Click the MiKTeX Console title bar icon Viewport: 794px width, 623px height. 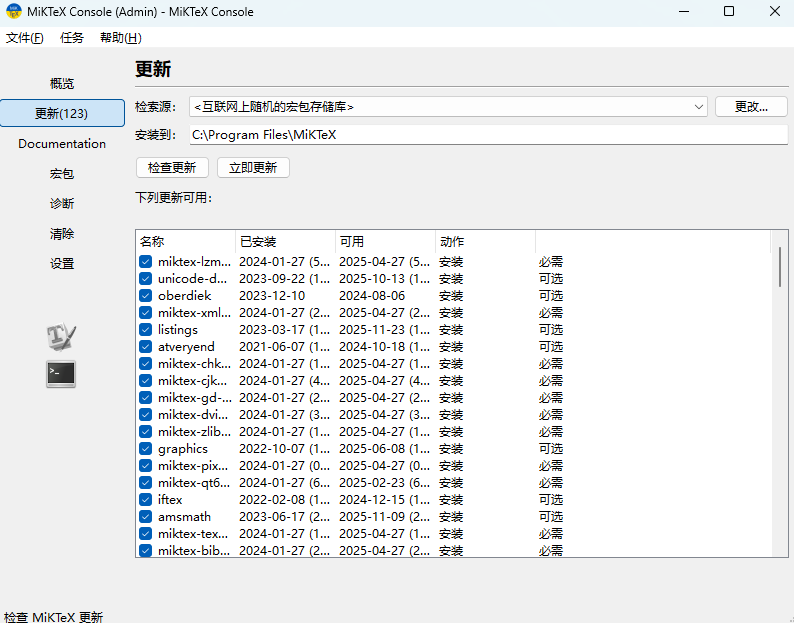[x=13, y=12]
